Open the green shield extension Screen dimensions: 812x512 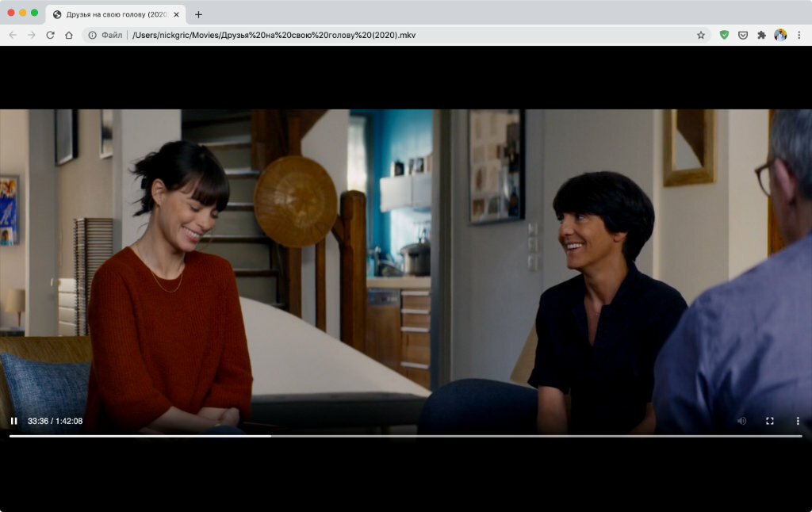pyautogui.click(x=724, y=35)
